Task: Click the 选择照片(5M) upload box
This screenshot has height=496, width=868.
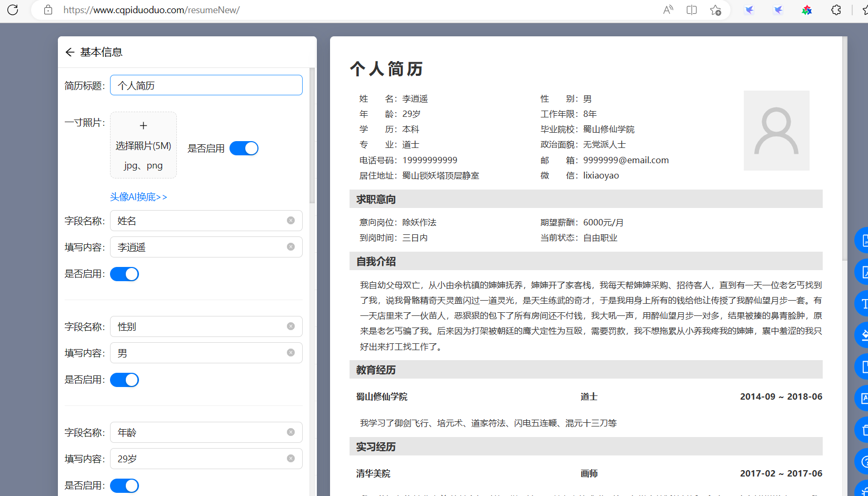Action: click(x=143, y=145)
